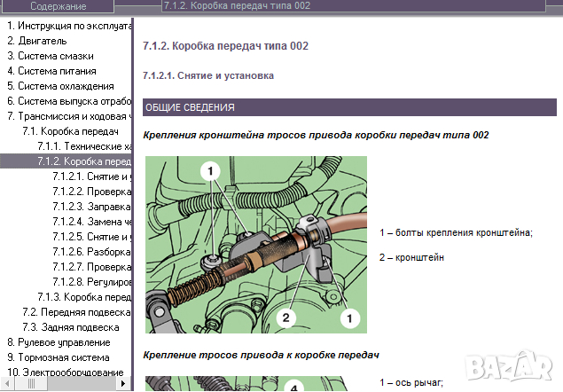Go to chapter 4 Система питания

point(50,71)
